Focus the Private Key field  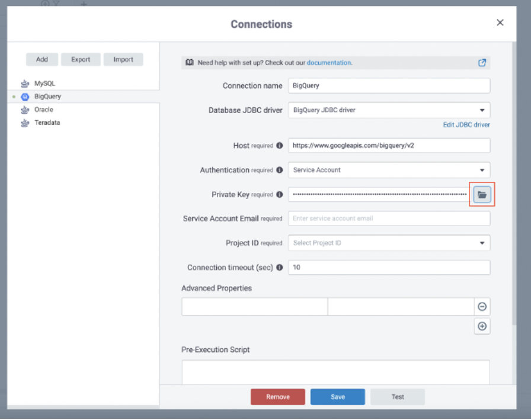coord(379,195)
